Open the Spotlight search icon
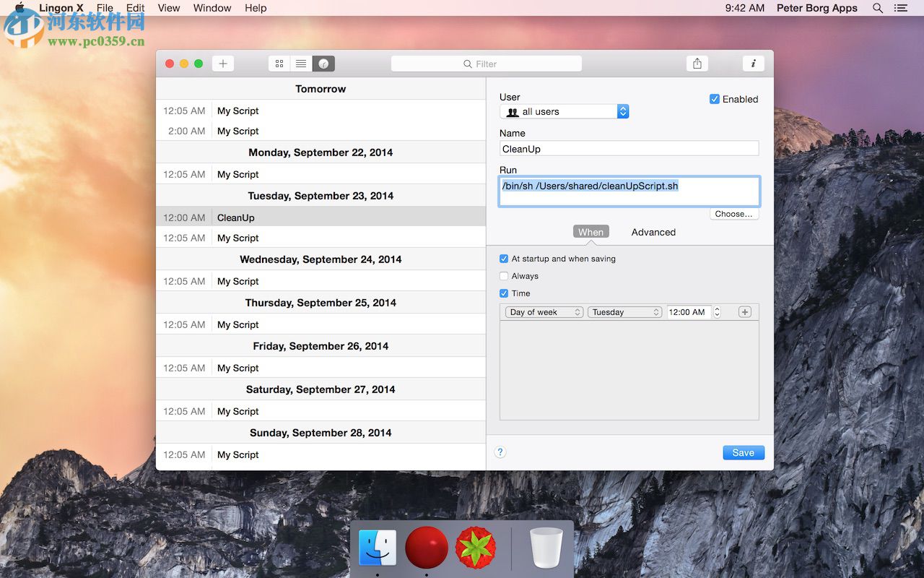924x578 pixels. pyautogui.click(x=878, y=8)
